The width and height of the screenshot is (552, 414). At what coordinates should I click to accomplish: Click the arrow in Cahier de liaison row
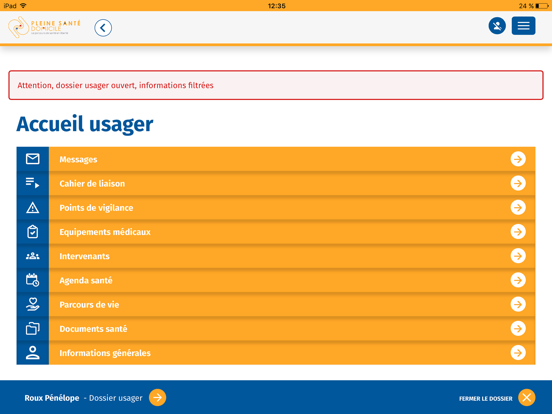point(518,183)
